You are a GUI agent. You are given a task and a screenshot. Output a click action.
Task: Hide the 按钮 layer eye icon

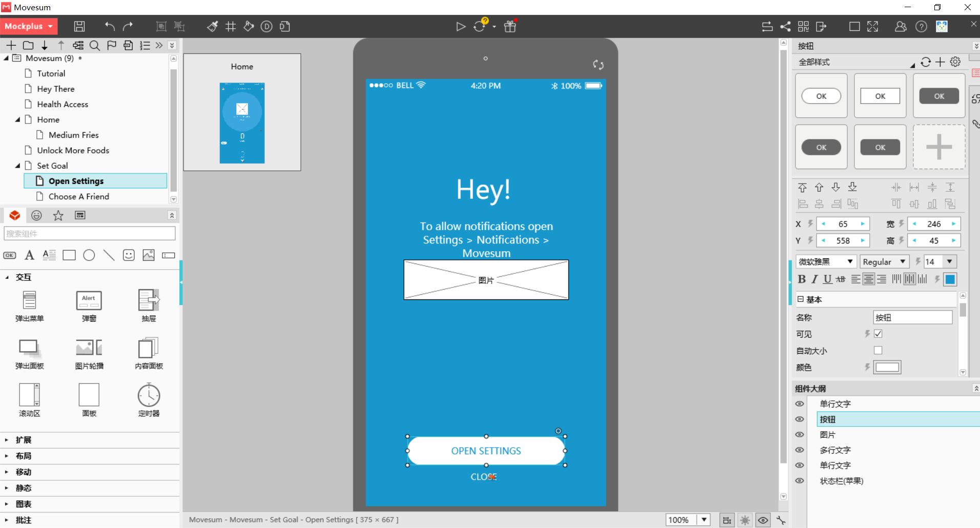coord(800,419)
